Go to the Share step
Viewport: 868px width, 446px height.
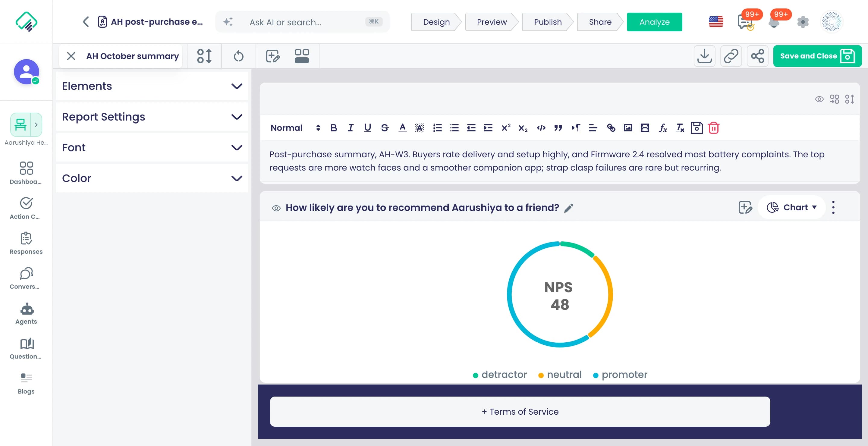pyautogui.click(x=600, y=22)
